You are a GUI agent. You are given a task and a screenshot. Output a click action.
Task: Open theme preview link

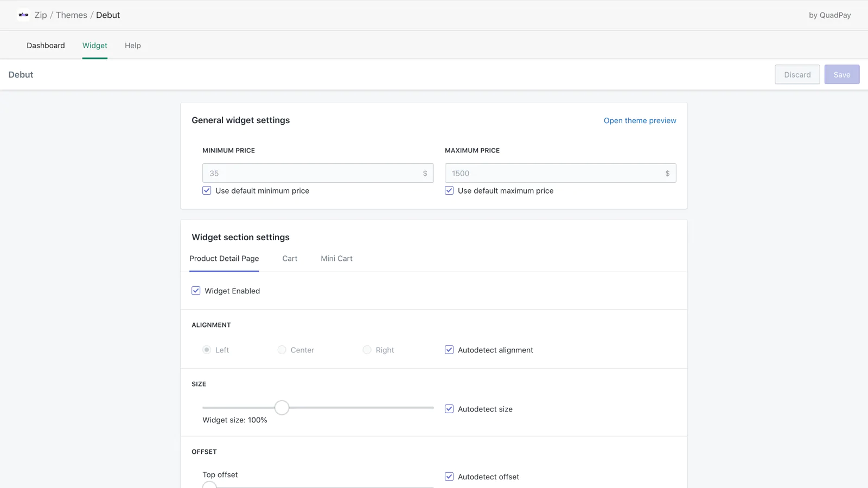tap(640, 120)
